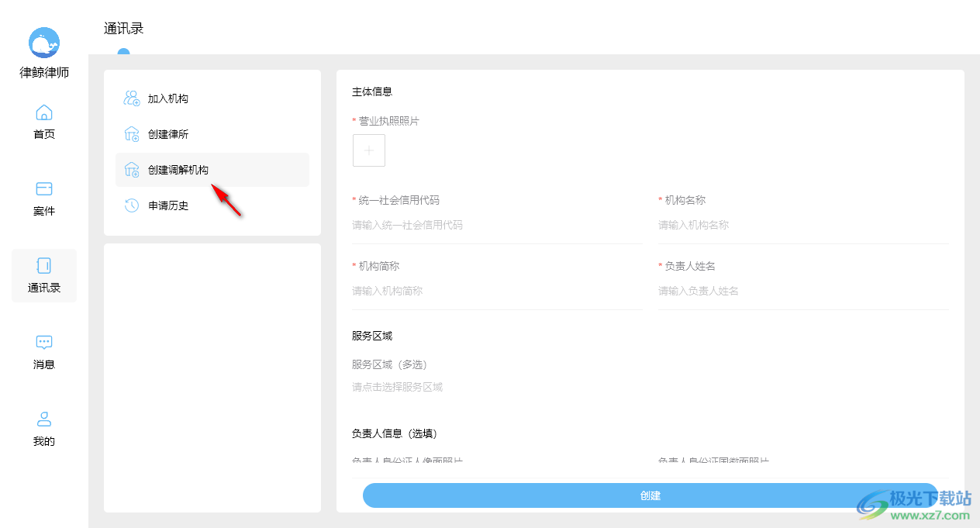
Task: Select the 通讯录 contacts icon
Action: [44, 266]
